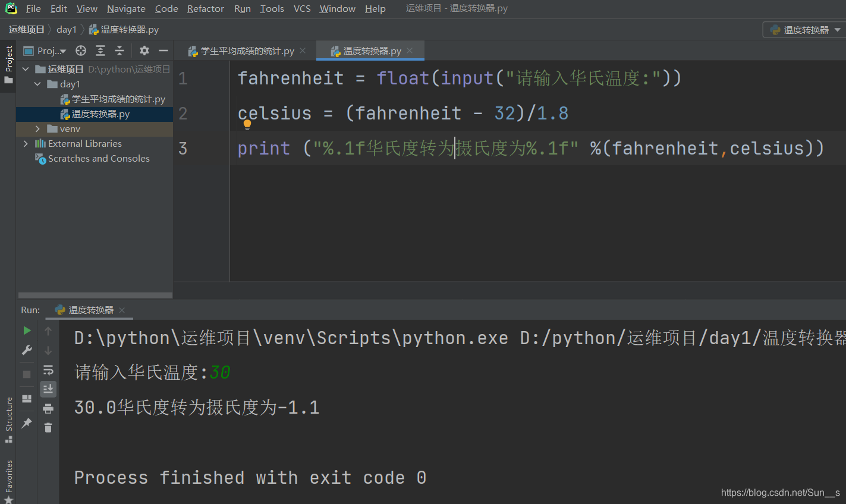
Task: Select 温度转换器.py in project tree
Action: tap(95, 114)
